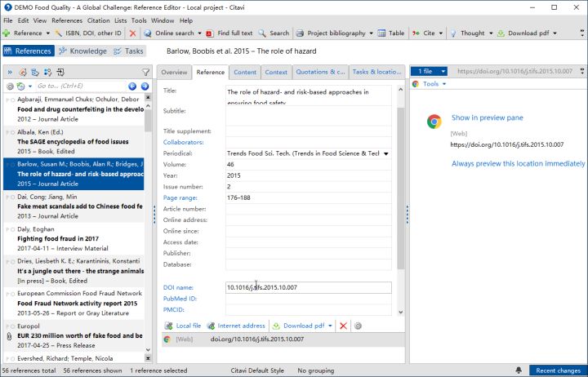The image size is (588, 377).
Task: Click Always preview this location immediately link
Action: point(518,163)
